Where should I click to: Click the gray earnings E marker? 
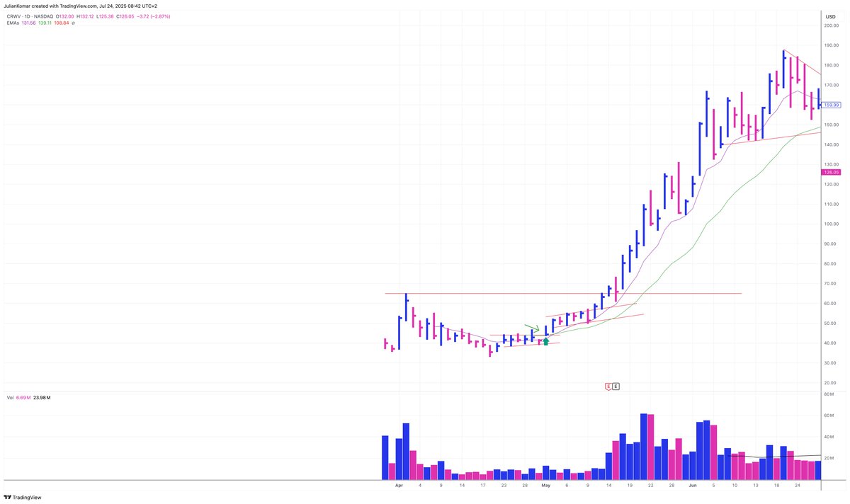616,386
